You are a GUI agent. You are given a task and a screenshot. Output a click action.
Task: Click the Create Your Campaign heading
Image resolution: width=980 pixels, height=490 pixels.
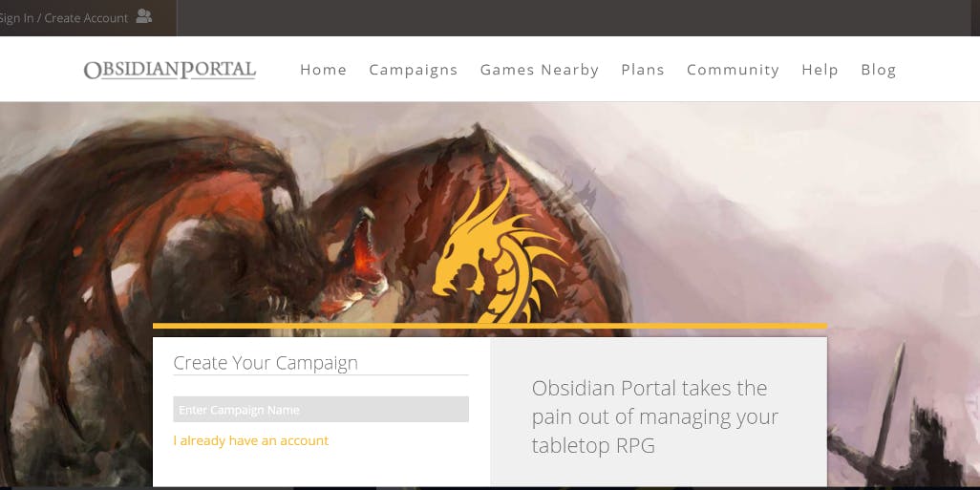265,363
